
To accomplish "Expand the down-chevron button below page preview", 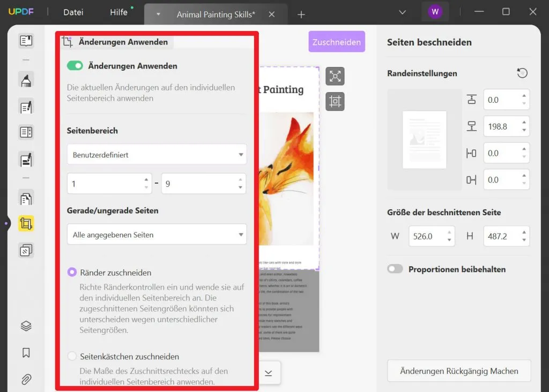I will click(x=269, y=373).
